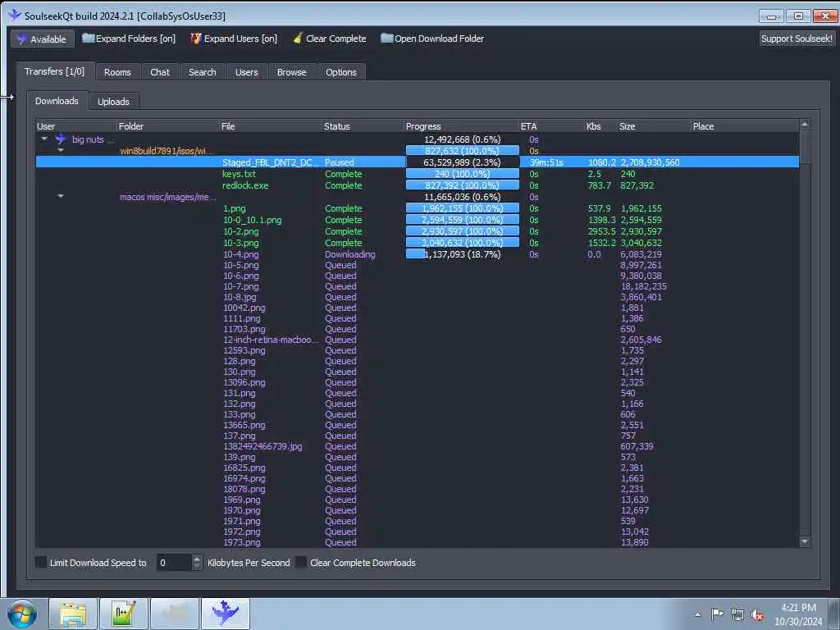Sort by the User column header
Screen dimensions: 840x630
[x=76, y=126]
